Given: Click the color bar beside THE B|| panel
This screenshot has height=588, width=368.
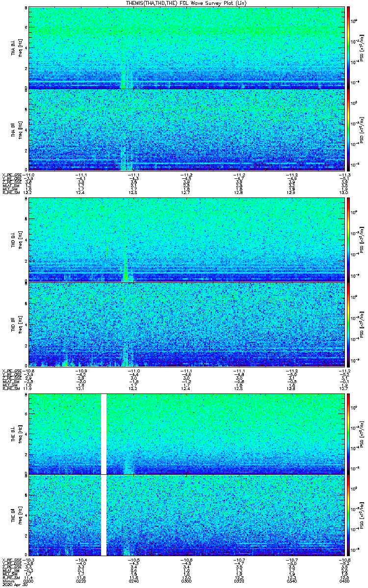Looking at the screenshot, I should [x=348, y=514].
